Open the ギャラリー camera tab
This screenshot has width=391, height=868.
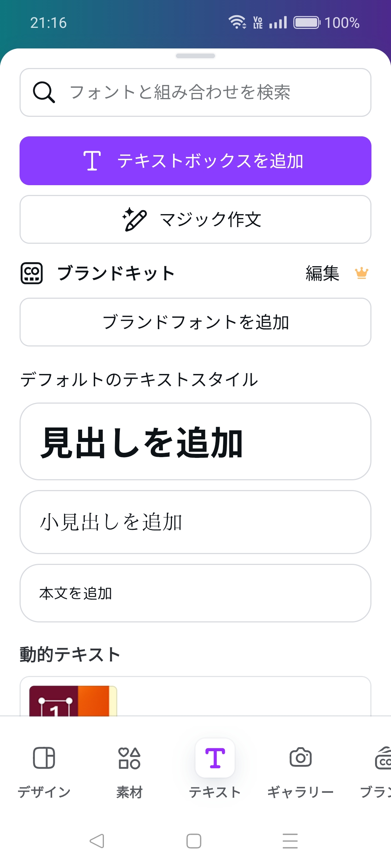coord(300,758)
